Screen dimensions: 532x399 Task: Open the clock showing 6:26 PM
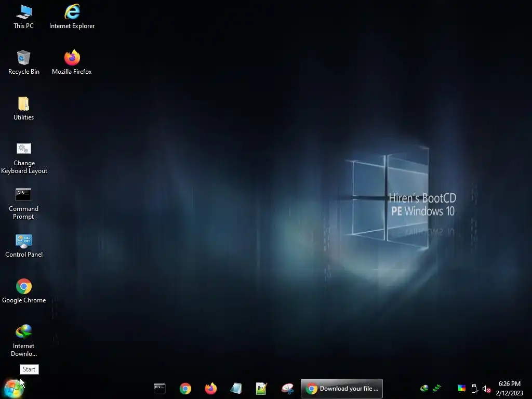[x=509, y=389]
